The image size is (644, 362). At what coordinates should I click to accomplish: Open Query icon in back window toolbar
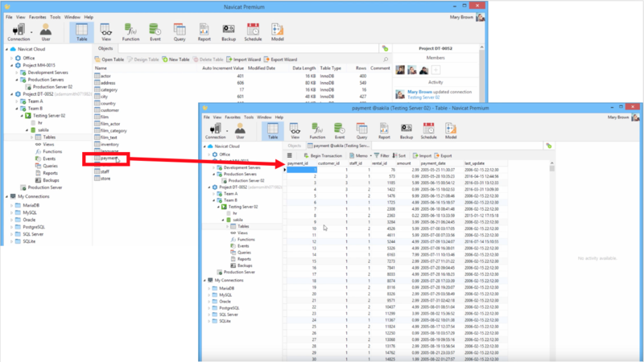(180, 32)
